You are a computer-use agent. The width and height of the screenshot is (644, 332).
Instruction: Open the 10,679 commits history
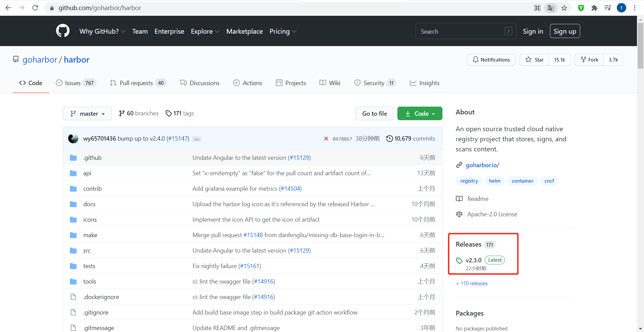[x=411, y=139]
